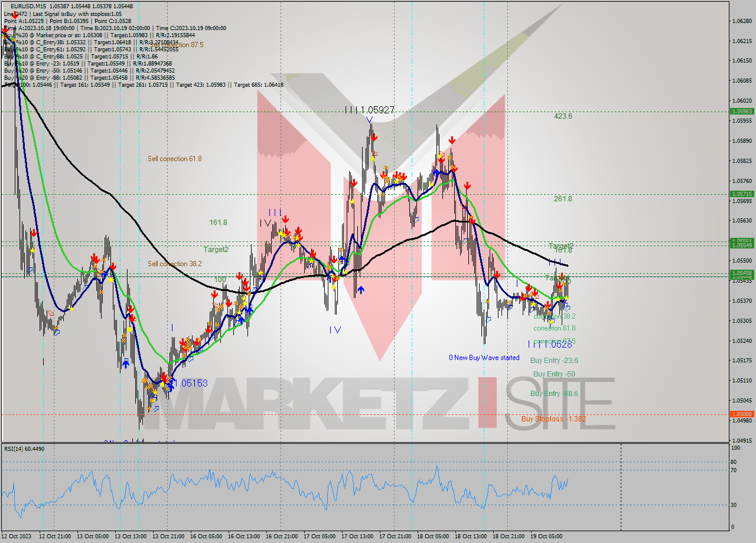This screenshot has height=543, width=756.
Task: Click the green '423.6' Fibonacci label
Action: [563, 116]
